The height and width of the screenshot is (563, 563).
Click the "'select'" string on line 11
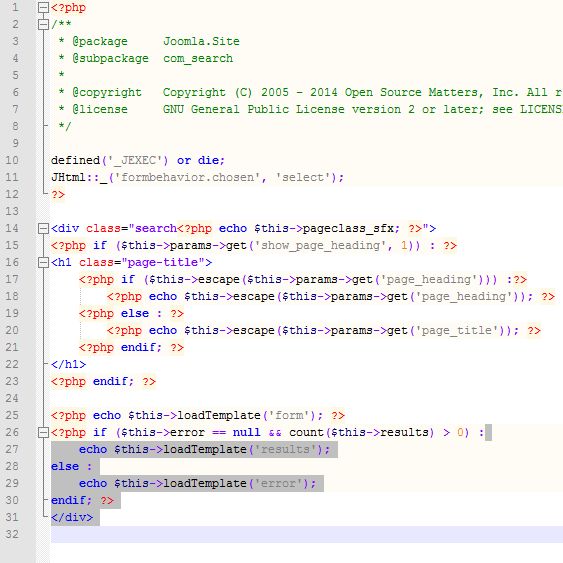pyautogui.click(x=303, y=177)
